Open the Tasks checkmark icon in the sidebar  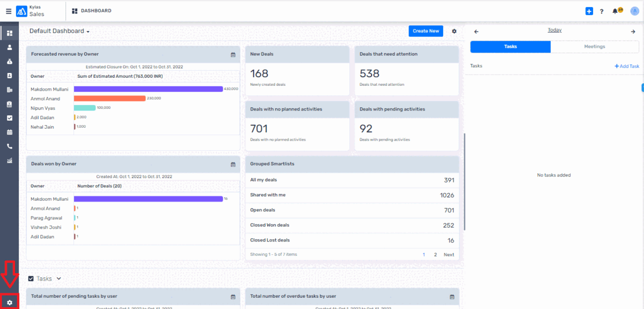click(x=10, y=118)
